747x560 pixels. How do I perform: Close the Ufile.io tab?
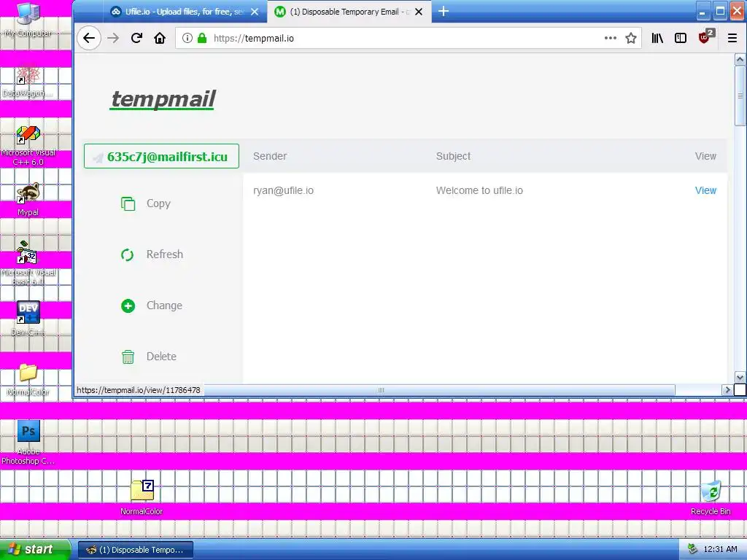click(x=255, y=12)
